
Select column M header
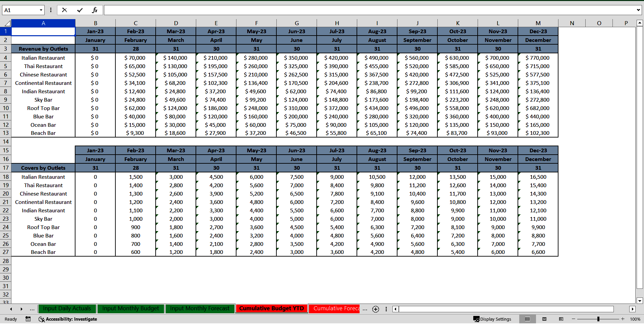point(538,23)
